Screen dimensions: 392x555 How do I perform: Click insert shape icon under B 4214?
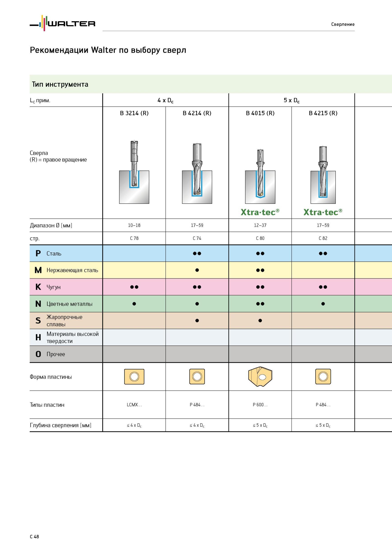tap(197, 376)
